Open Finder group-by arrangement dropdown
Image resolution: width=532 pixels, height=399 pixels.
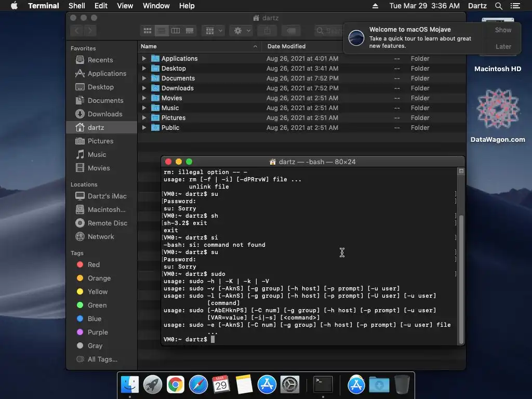tap(213, 31)
